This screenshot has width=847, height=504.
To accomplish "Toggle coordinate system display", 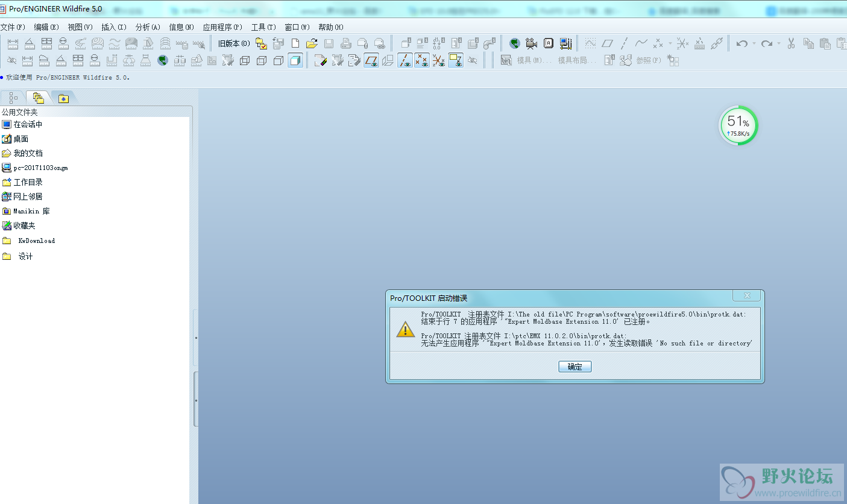I will pyautogui.click(x=439, y=60).
